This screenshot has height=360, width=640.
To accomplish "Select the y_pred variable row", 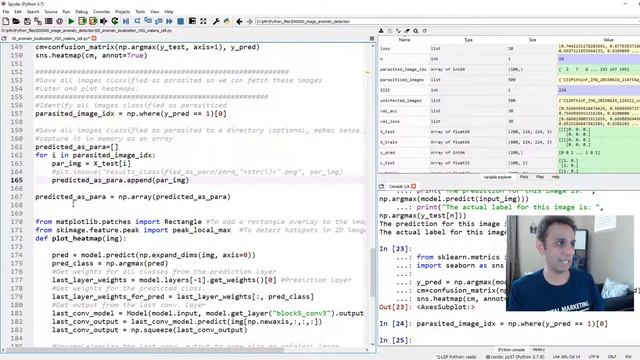I will click(x=509, y=153).
